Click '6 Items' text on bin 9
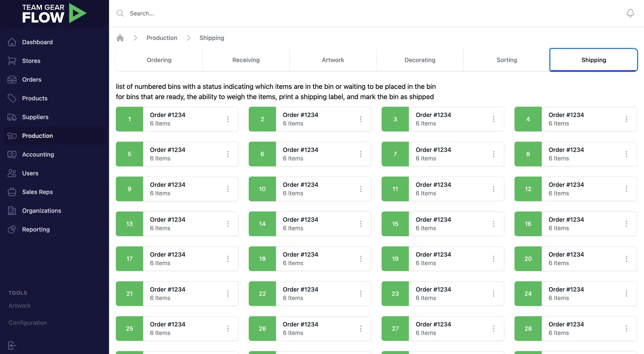 pos(160,193)
